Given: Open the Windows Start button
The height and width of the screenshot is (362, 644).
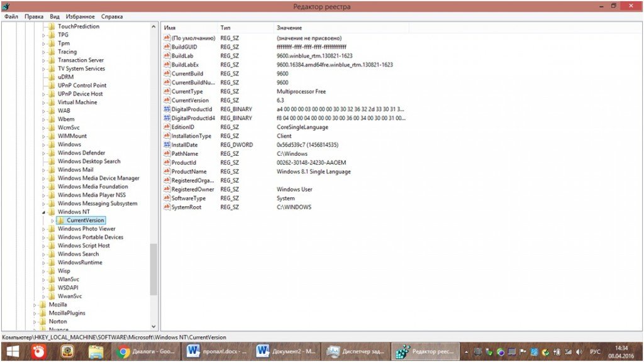Looking at the screenshot, I should pos(13,352).
